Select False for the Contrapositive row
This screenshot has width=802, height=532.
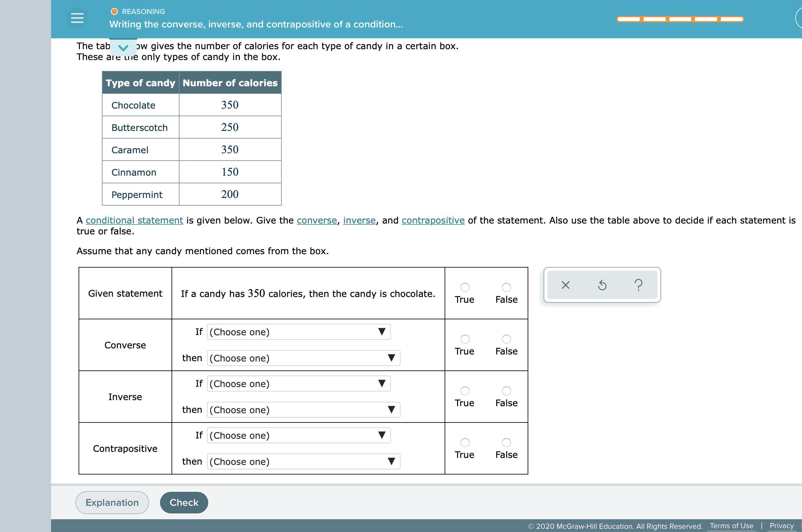pos(506,443)
